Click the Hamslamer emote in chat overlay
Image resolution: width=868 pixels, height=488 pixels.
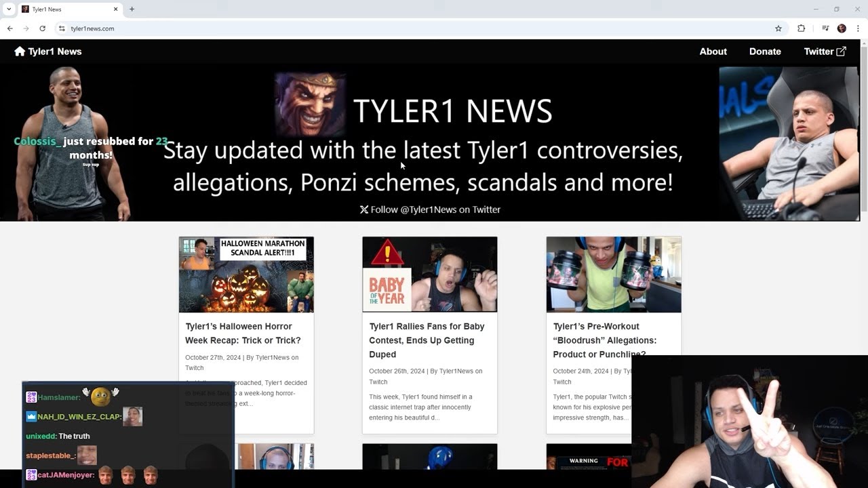(x=100, y=396)
